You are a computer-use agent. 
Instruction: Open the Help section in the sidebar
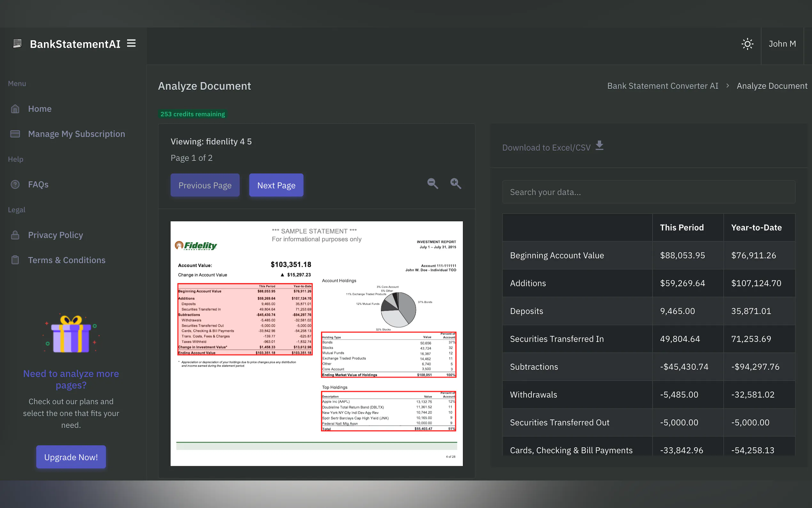point(15,159)
